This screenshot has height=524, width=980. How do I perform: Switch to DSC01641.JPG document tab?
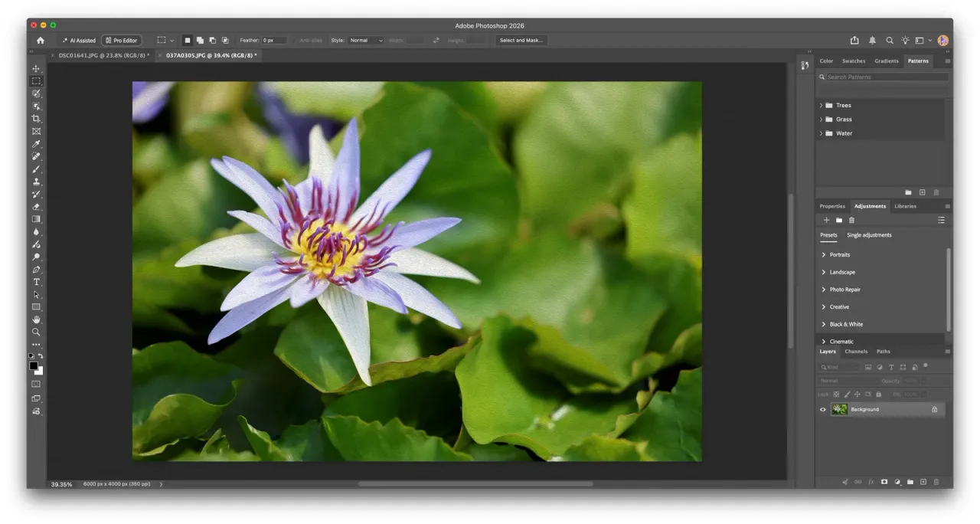(103, 55)
